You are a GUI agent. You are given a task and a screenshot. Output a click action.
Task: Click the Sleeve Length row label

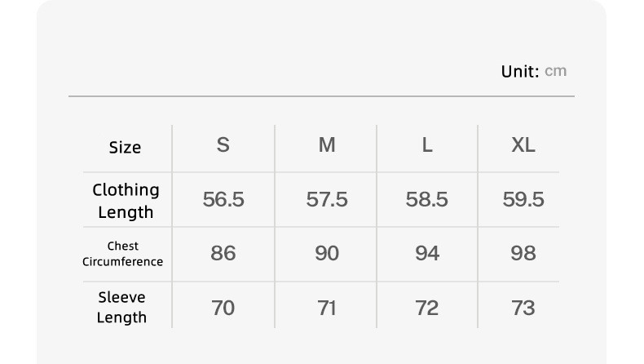point(122,307)
